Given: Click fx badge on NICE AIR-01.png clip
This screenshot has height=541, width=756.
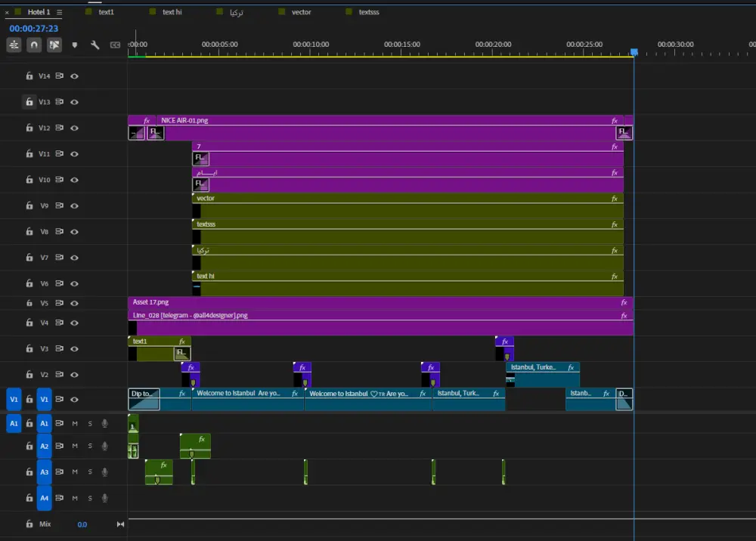Looking at the screenshot, I should click(614, 120).
